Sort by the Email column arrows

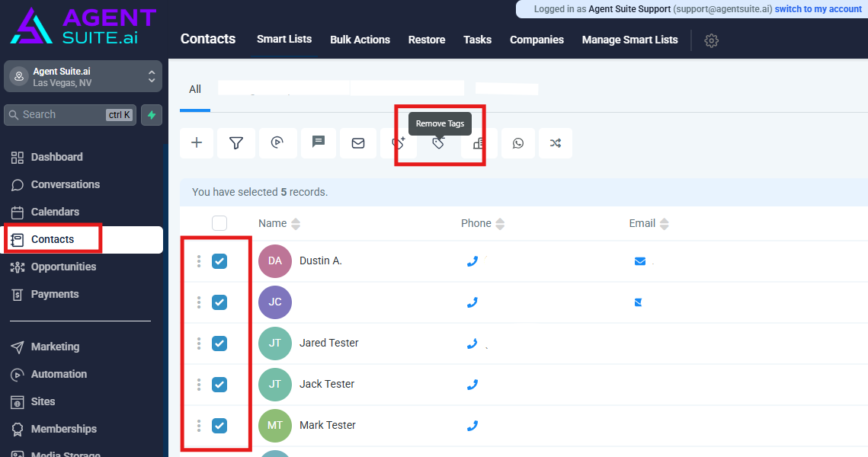(665, 223)
